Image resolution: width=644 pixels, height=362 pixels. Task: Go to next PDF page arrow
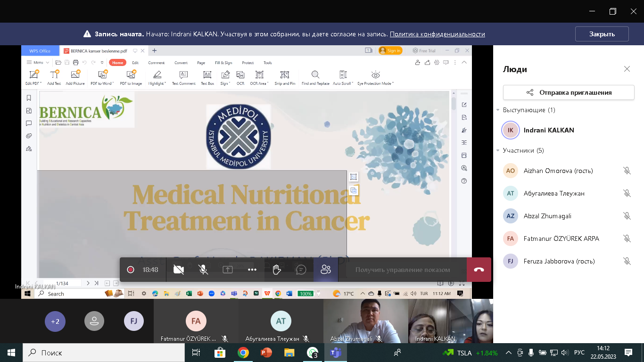(88, 283)
